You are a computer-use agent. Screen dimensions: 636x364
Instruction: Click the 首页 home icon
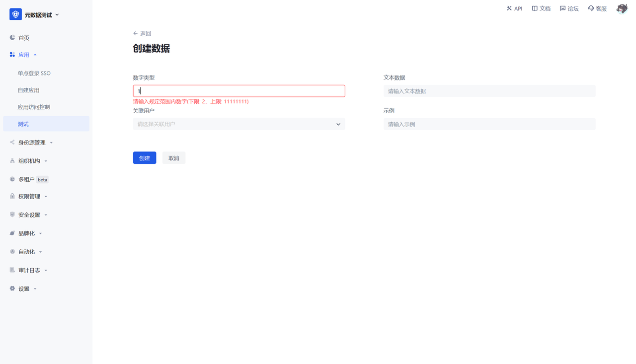[x=12, y=38]
